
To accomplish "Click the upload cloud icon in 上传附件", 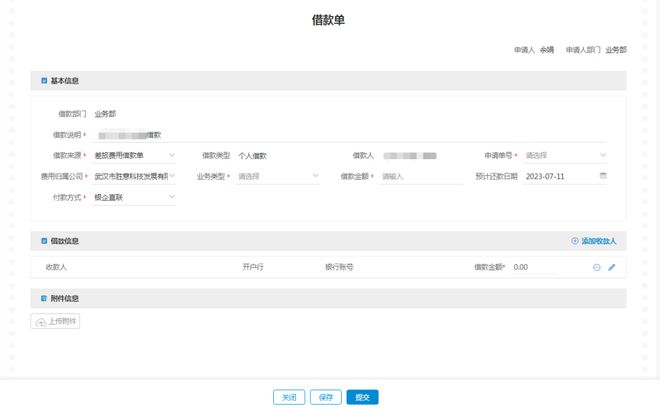I will (41, 322).
